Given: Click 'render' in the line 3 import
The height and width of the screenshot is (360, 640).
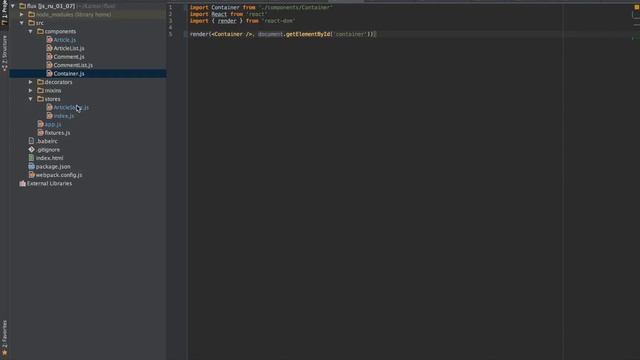Looking at the screenshot, I should [227, 21].
